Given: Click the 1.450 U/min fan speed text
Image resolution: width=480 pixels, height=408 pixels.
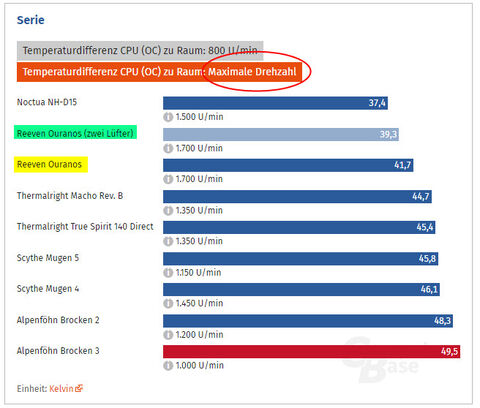Looking at the screenshot, I should point(199,303).
